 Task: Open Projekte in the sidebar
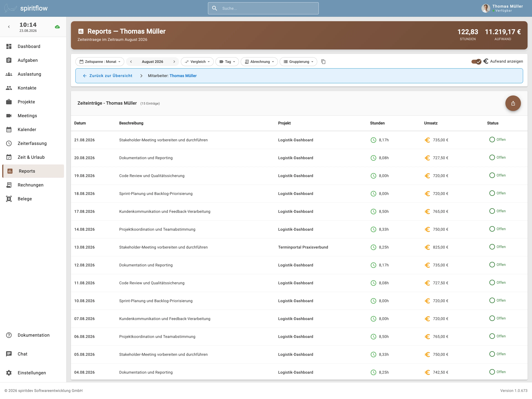click(x=33, y=102)
